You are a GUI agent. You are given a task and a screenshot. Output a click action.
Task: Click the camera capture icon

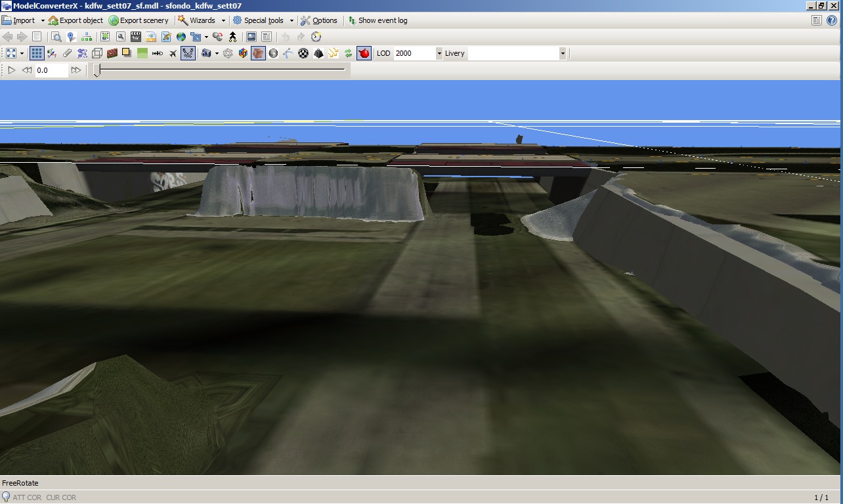pyautogui.click(x=207, y=53)
